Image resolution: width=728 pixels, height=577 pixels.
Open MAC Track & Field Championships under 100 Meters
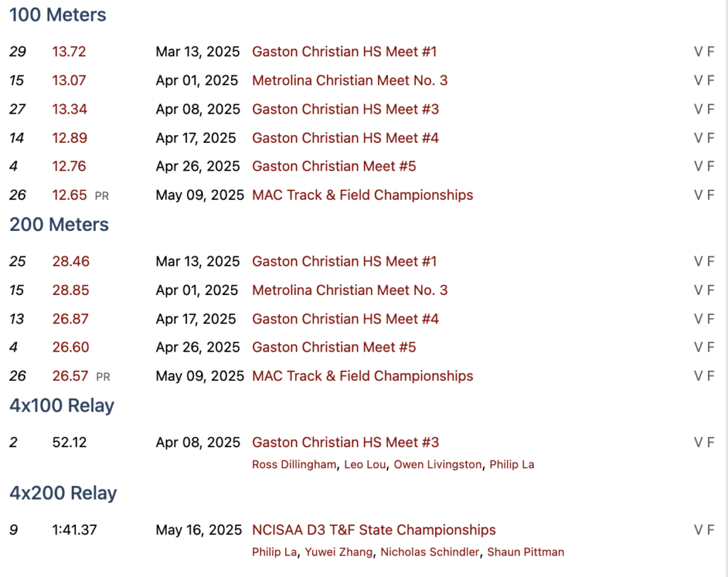click(x=362, y=195)
